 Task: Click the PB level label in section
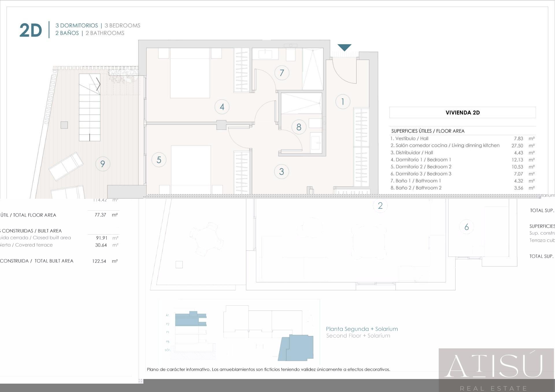pyautogui.click(x=168, y=342)
